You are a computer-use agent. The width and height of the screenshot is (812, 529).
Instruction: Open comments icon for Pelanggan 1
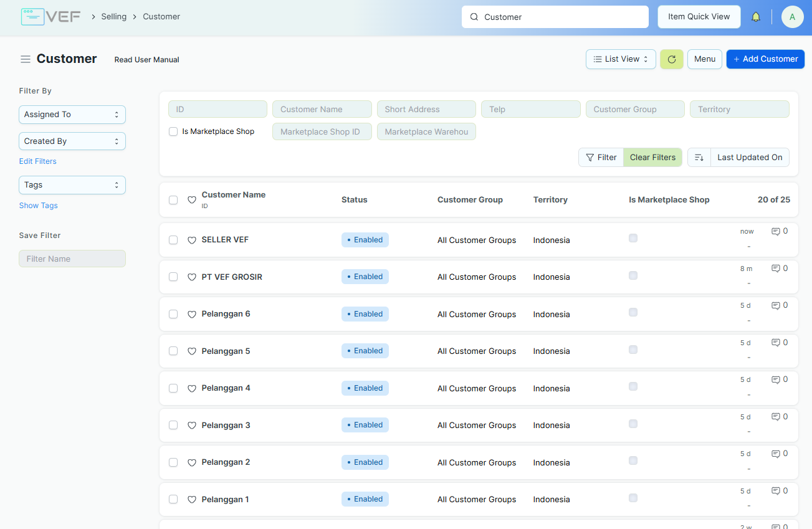tap(776, 491)
